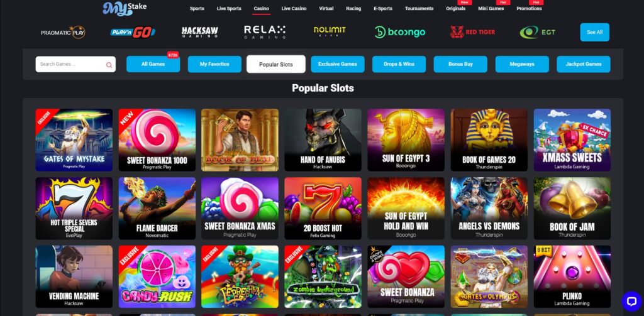Screen dimensions: 644x316
Task: Click the search magnifier icon
Action: point(109,65)
